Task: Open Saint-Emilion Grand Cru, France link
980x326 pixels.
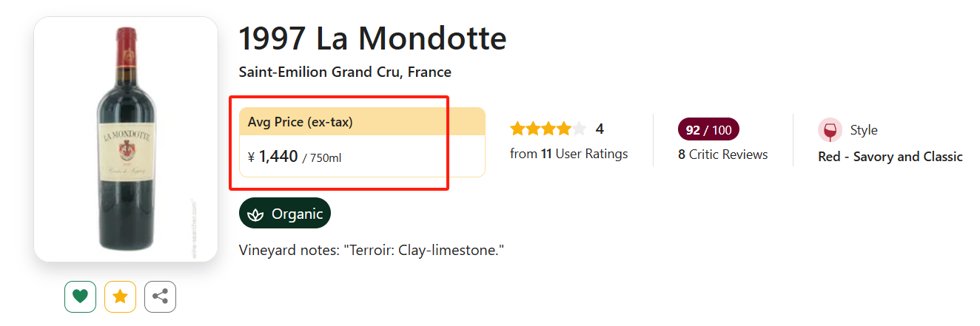Action: (x=345, y=72)
